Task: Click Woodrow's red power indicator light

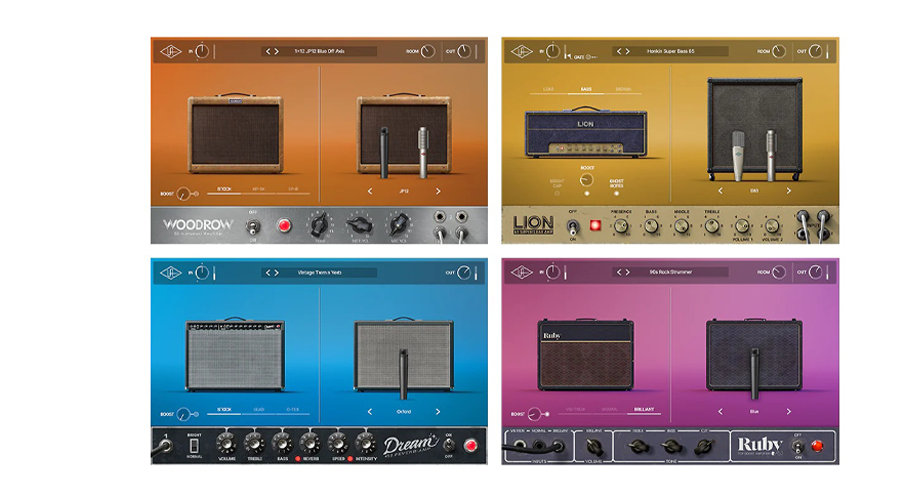Action: 283,225
